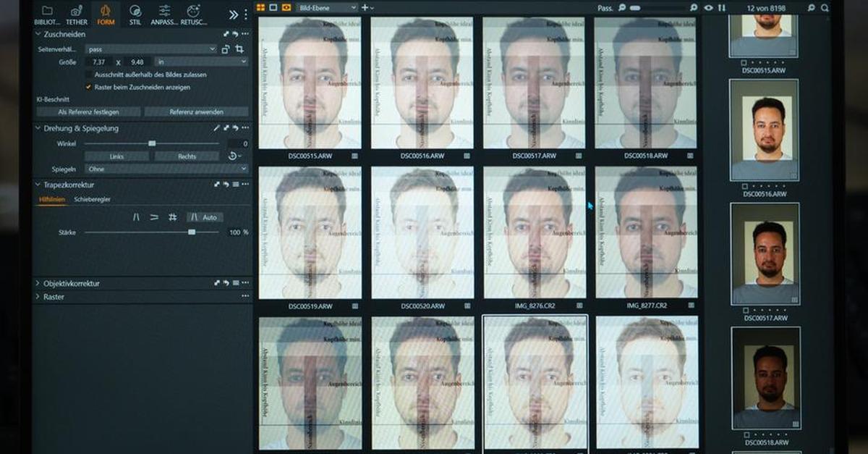Undock the Zuschneiden panel with arrow icon
The height and width of the screenshot is (454, 868).
[x=226, y=34]
